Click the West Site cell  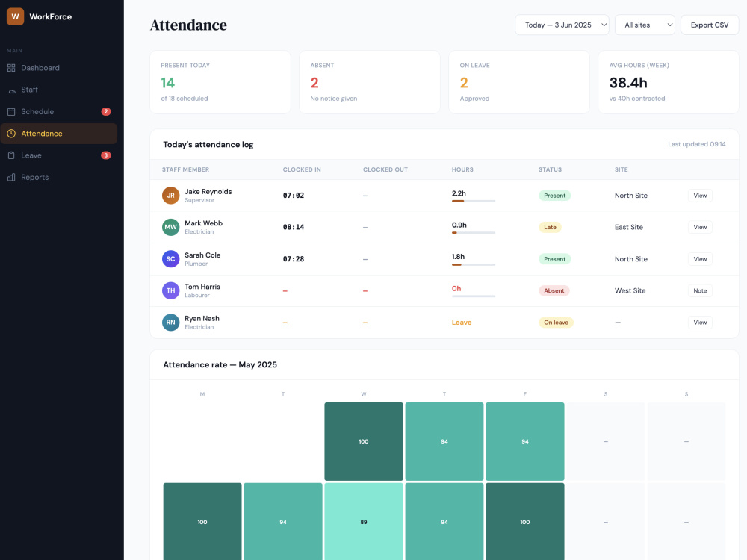pyautogui.click(x=630, y=290)
